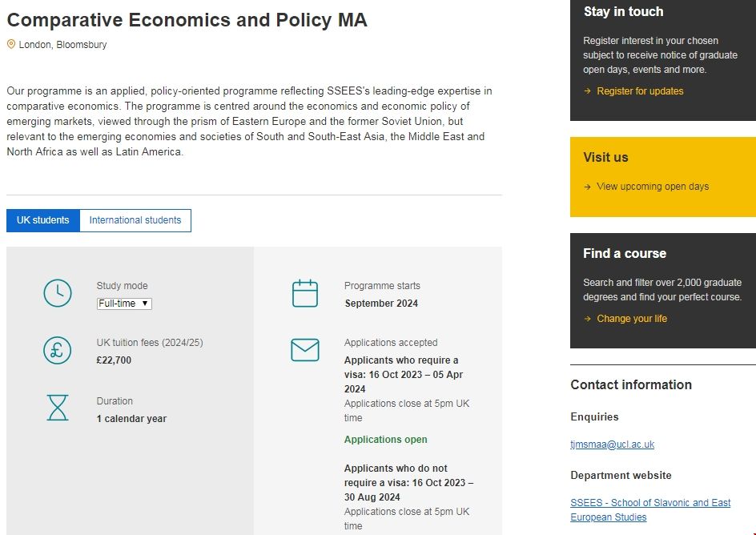Click the clock icon beside Study mode
The height and width of the screenshot is (535, 756).
point(58,293)
